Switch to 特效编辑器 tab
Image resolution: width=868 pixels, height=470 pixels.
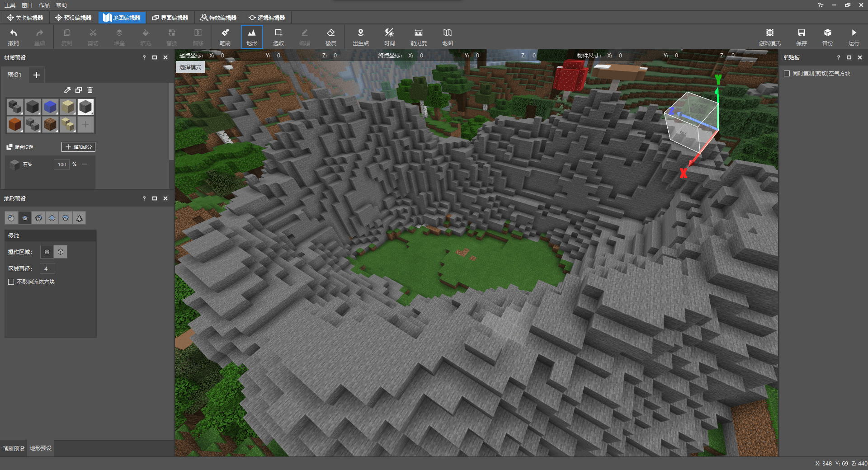219,18
